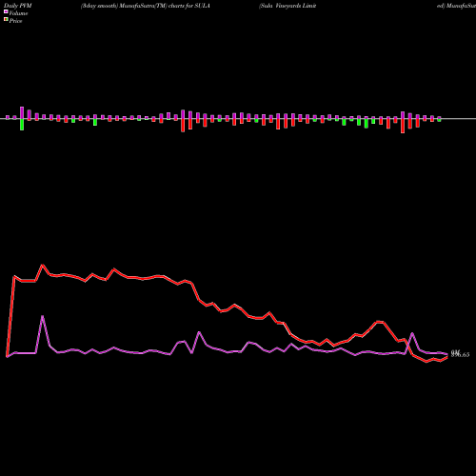
Task: Click the 396.65 price value label
Action: tap(461, 355)
